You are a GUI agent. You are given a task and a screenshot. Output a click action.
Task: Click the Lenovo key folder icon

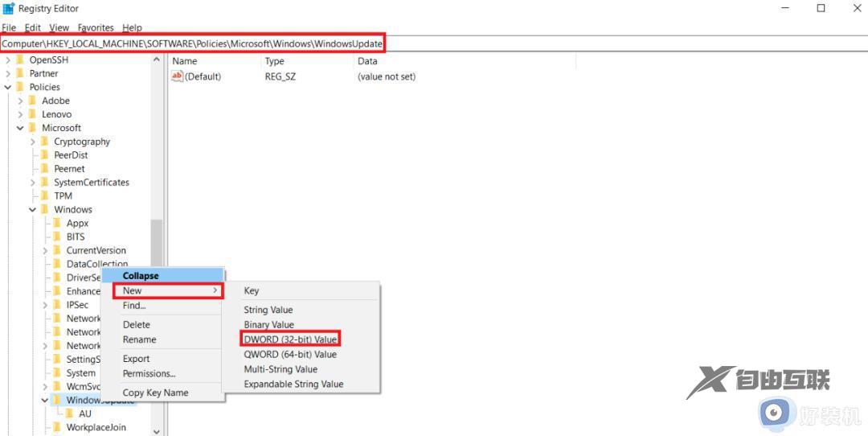click(x=33, y=114)
